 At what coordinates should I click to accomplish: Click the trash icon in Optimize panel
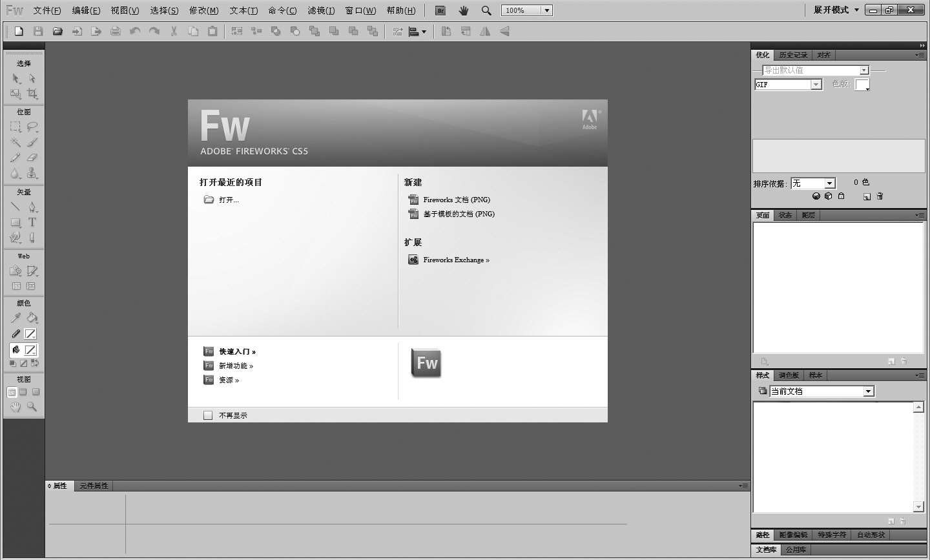pyautogui.click(x=880, y=196)
